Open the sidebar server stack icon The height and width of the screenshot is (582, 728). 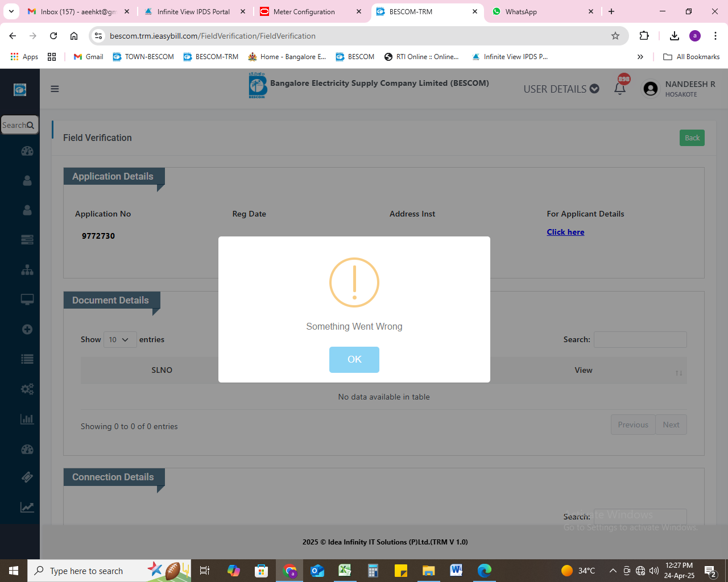coord(27,239)
